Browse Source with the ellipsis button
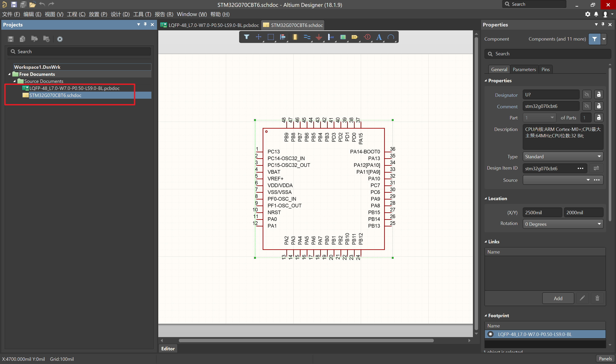Image resolution: width=616 pixels, height=364 pixels. (597, 180)
